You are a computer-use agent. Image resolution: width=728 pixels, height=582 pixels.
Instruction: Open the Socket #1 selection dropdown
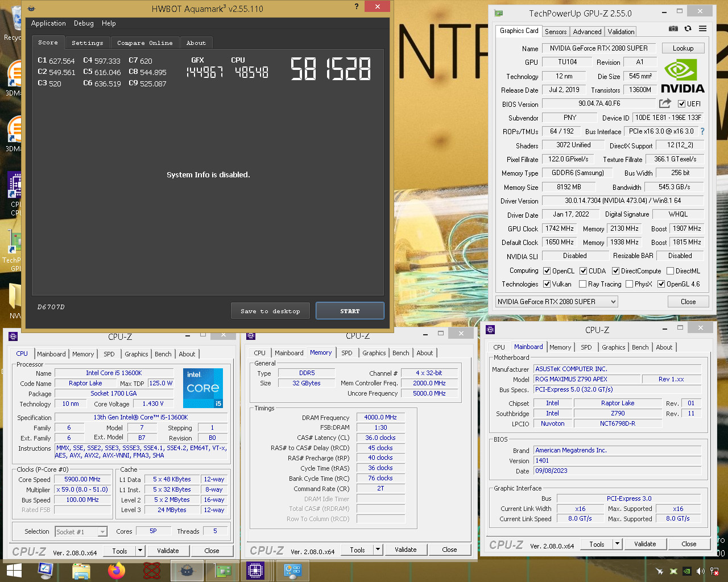click(x=81, y=532)
